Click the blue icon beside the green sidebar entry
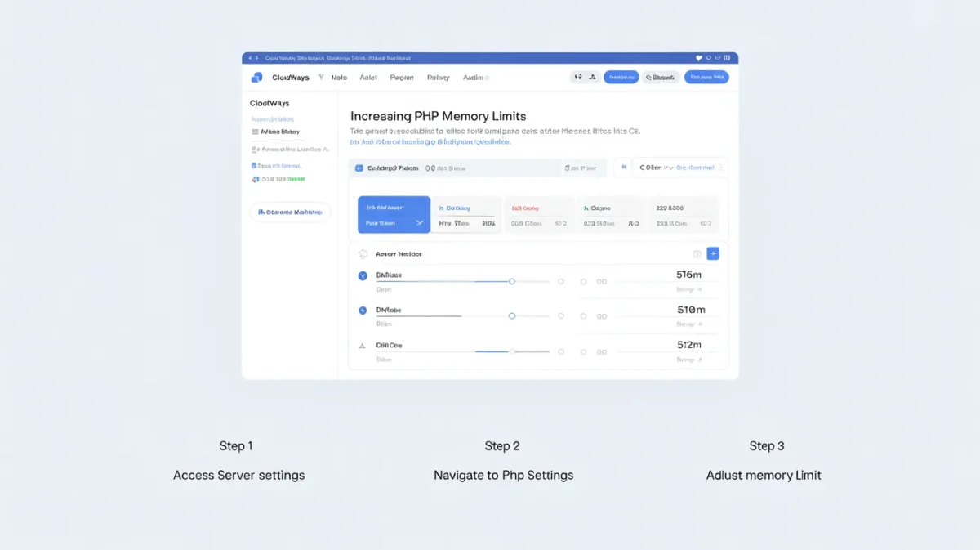This screenshot has width=980, height=550. pyautogui.click(x=255, y=178)
